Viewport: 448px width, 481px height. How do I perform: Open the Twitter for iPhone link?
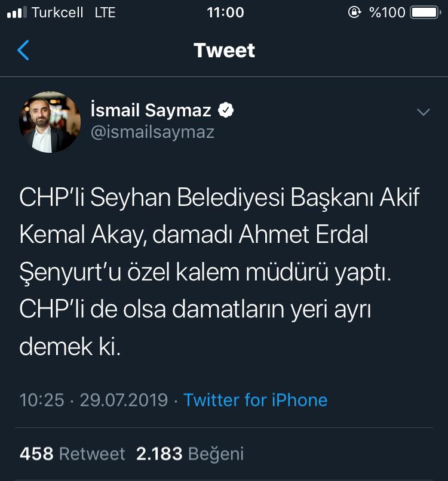(255, 399)
